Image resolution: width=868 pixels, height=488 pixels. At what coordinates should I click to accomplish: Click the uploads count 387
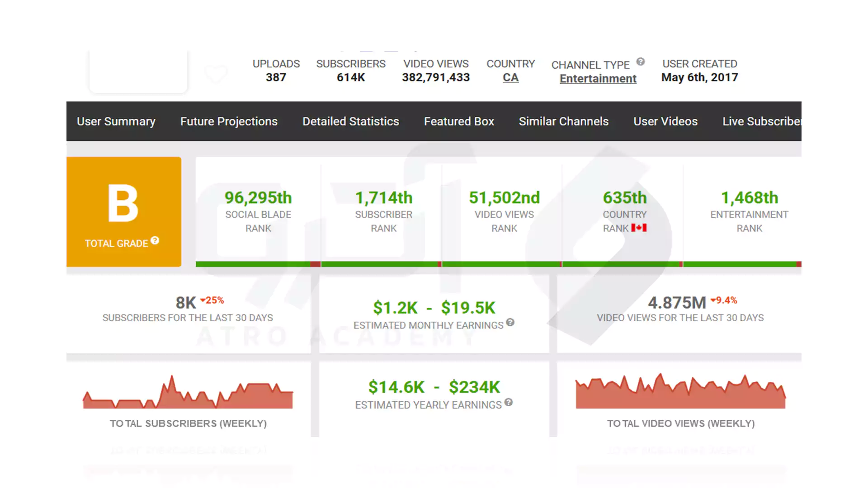coord(276,77)
